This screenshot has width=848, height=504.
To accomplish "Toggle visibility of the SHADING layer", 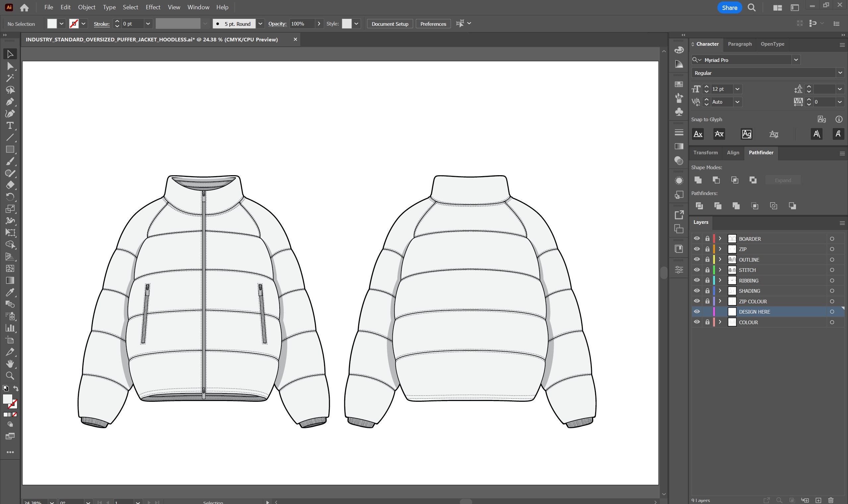I will (697, 290).
